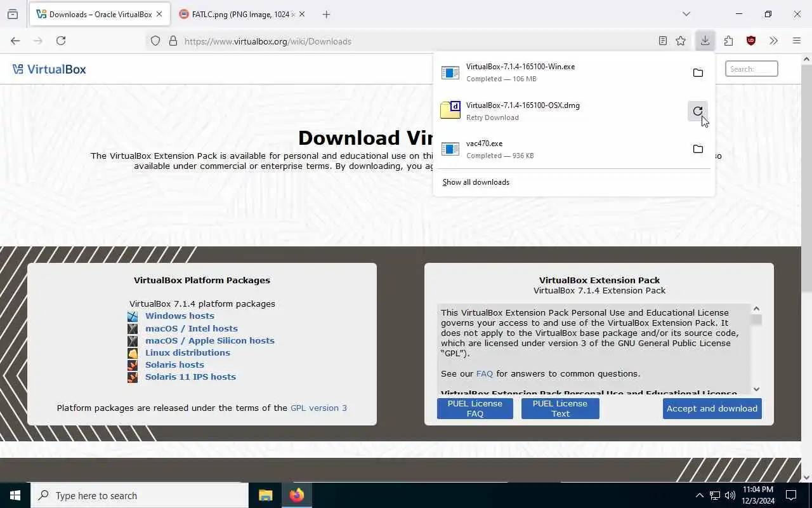Screen dimensions: 812x508
Task: Open the volume tray icon
Action: 730,495
